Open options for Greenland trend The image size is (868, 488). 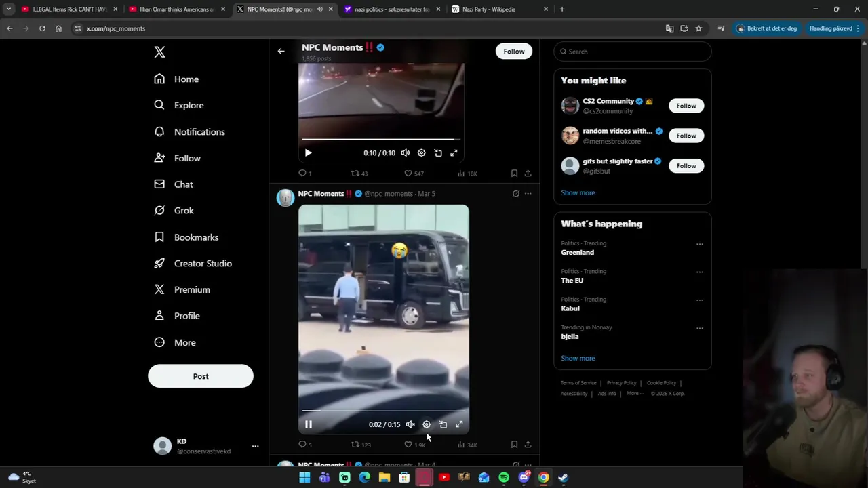tap(699, 244)
